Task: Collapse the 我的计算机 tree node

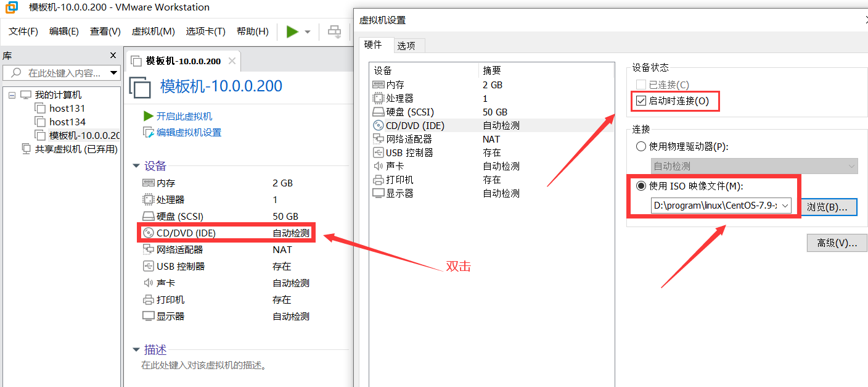Action: [x=12, y=95]
